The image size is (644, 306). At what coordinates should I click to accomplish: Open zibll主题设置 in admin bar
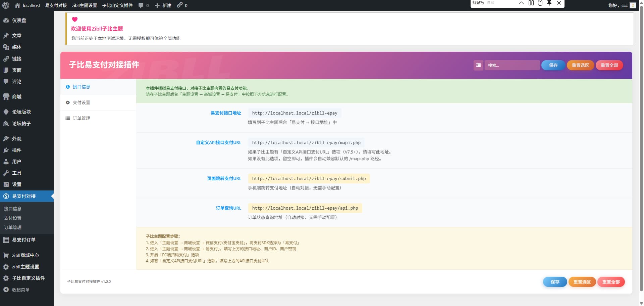[x=84, y=5]
